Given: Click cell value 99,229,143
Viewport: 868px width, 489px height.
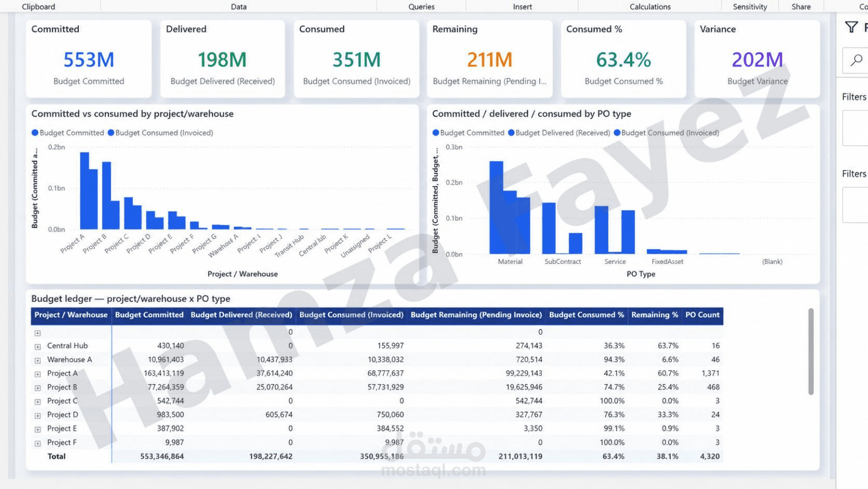Looking at the screenshot, I should coord(524,373).
